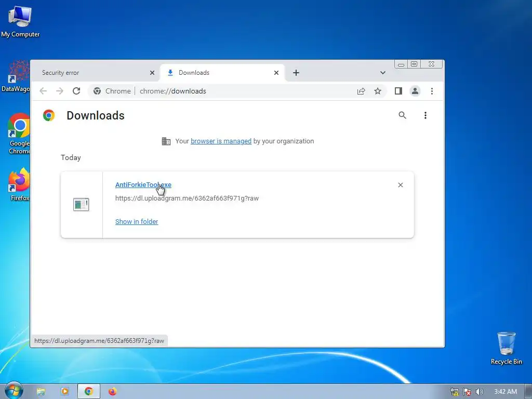Expand the tab search dropdown chevron
The width and height of the screenshot is (532, 399).
click(383, 73)
